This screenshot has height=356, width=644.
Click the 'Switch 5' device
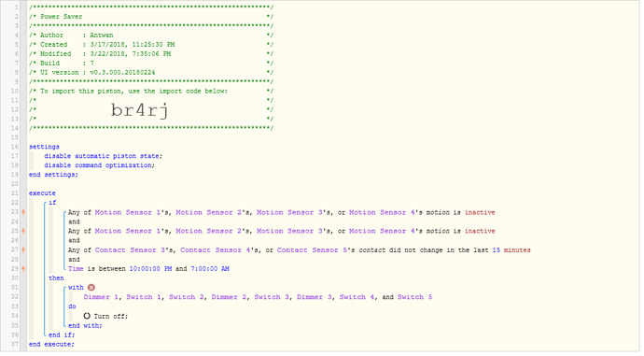(414, 297)
